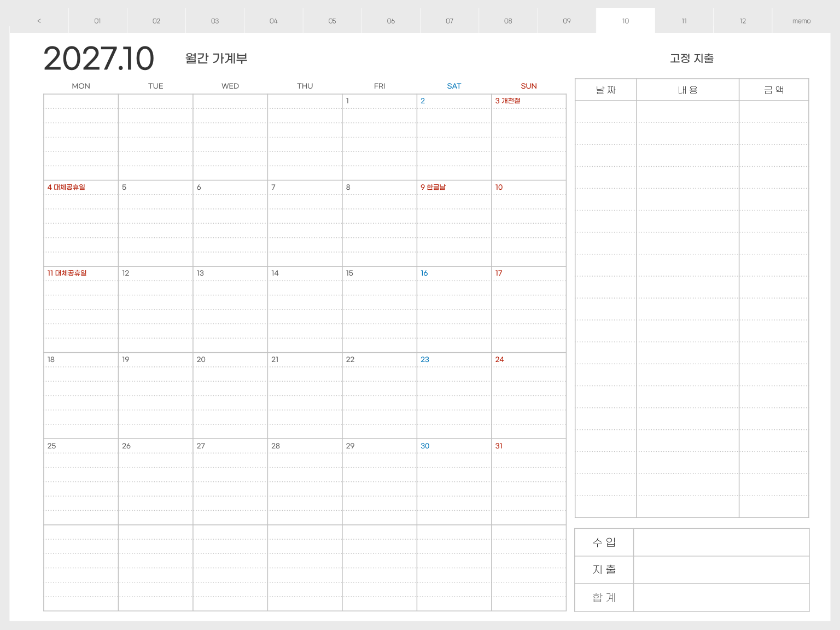Jump to the 05 month tab
The width and height of the screenshot is (840, 630).
[332, 21]
